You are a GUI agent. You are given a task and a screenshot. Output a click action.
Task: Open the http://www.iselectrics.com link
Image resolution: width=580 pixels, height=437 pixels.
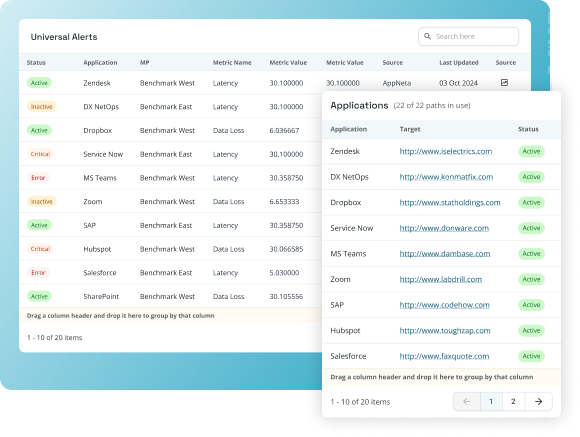tap(446, 151)
